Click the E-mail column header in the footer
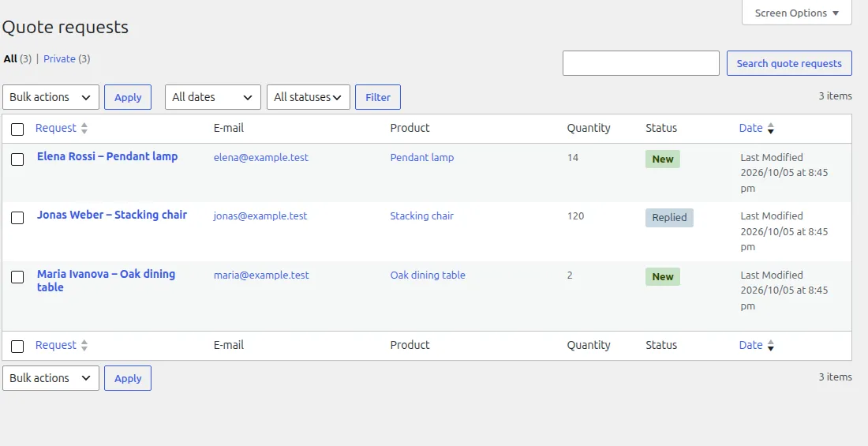The image size is (868, 446). (x=229, y=345)
